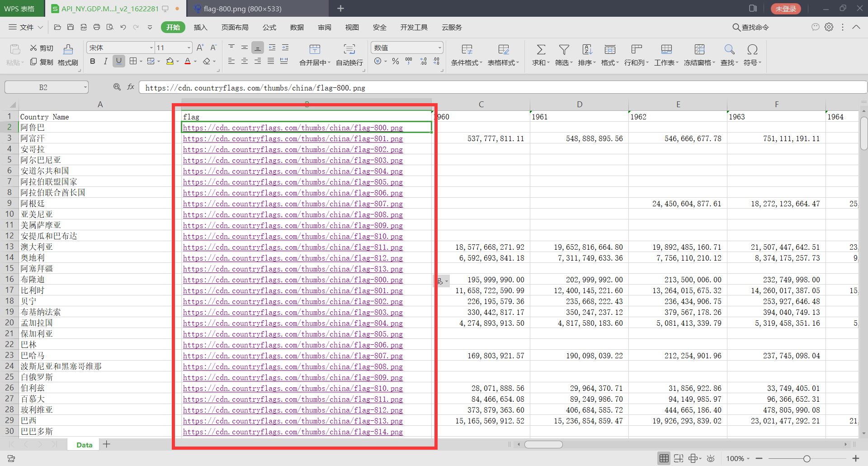Center text horizontally icon
Viewport: 868px width, 466px height.
pos(245,61)
